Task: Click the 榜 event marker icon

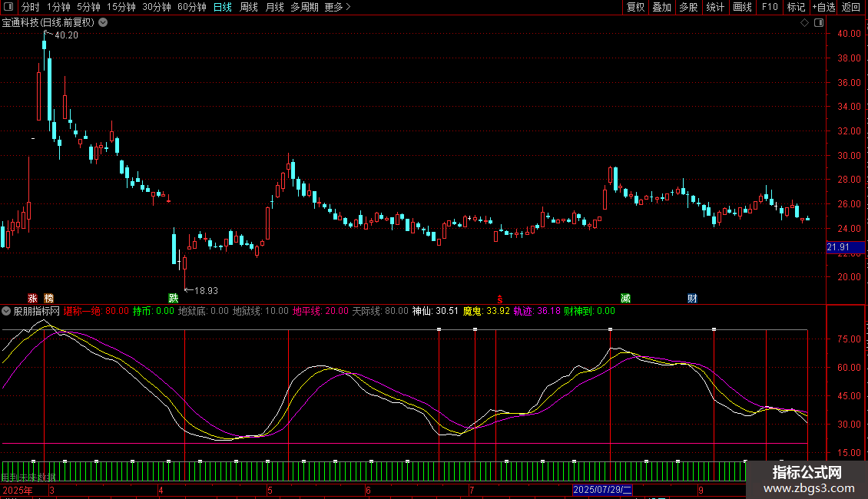Action: [x=49, y=298]
